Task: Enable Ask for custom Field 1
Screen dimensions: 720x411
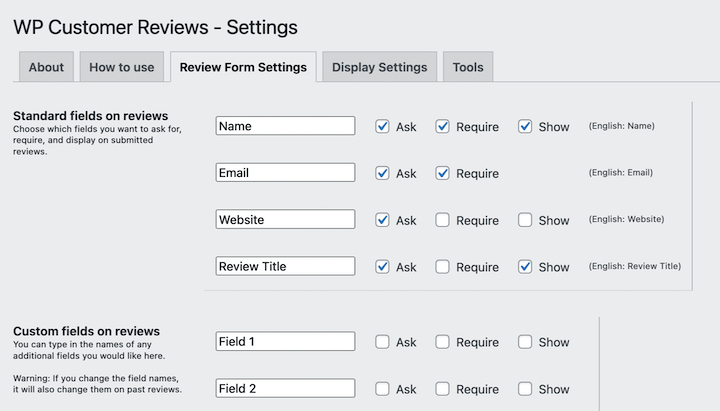Action: point(382,342)
